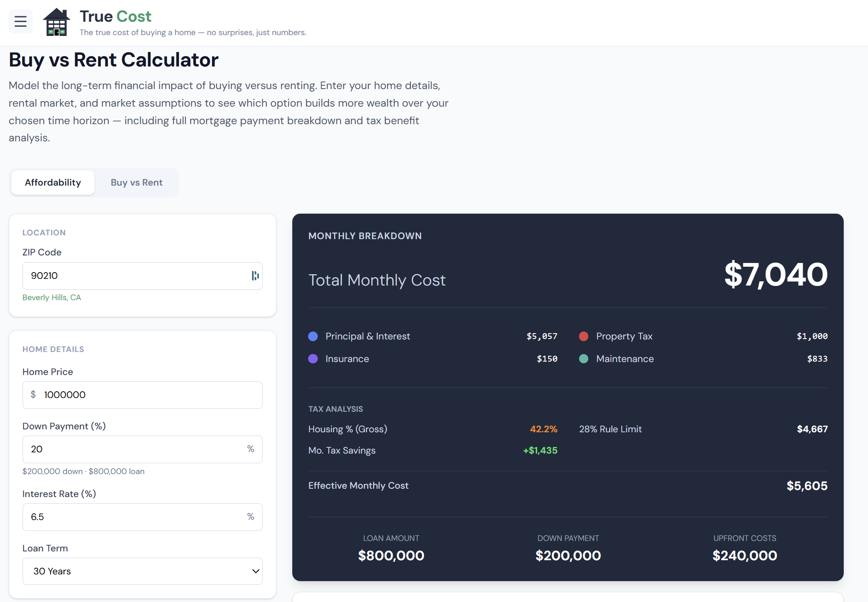Focus the ZIP Code input field
Screen dimensions: 868x602
click(134, 276)
